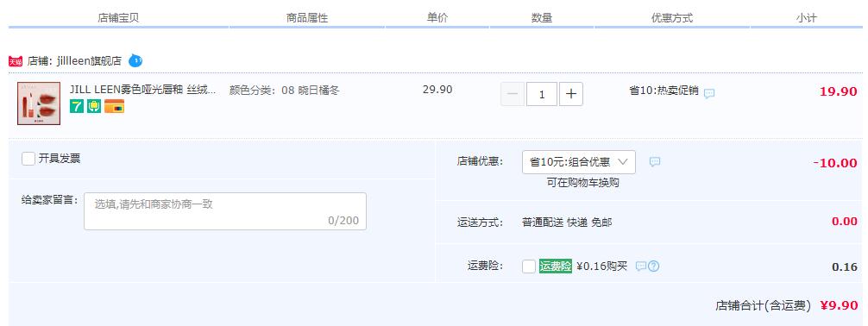Expand the 省10元:组合优惠 store discount dropdown

tap(578, 162)
